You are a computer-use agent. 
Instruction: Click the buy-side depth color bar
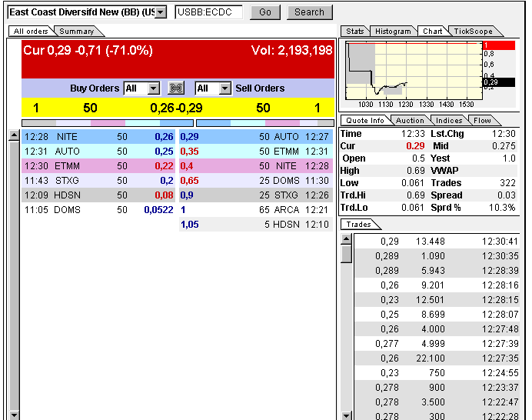point(108,122)
